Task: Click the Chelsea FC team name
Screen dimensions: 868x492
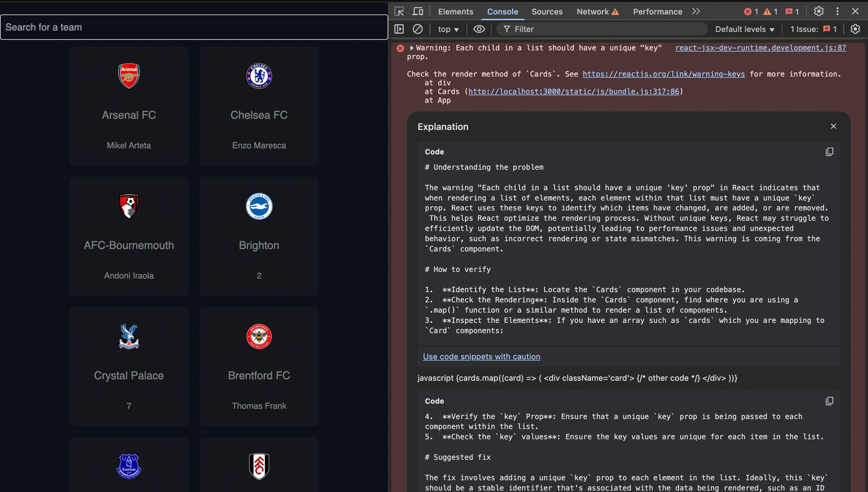Action: (x=259, y=115)
